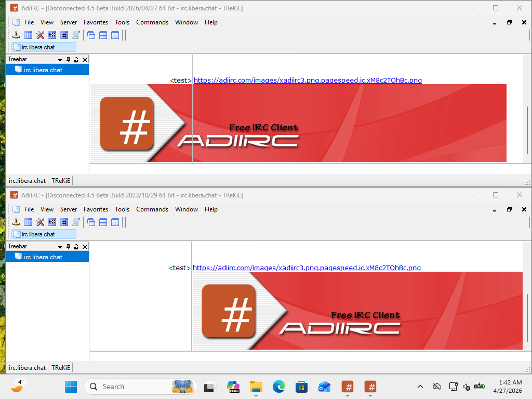This screenshot has height=399, width=532.
Task: Click TReKiE status bar entry, 2023/10/29 build
Action: [61, 368]
